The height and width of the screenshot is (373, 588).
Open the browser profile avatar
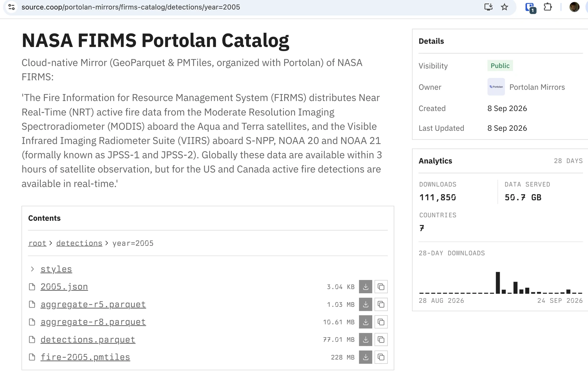[x=574, y=7]
